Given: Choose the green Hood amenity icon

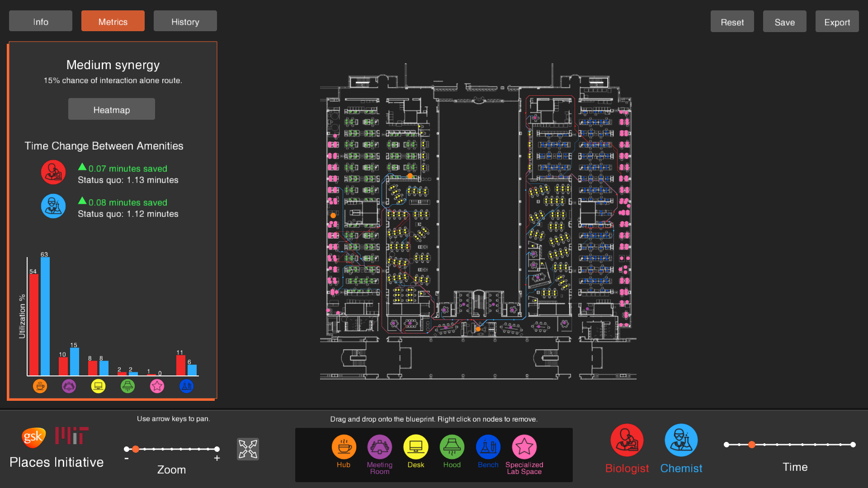Looking at the screenshot, I should pyautogui.click(x=452, y=447).
